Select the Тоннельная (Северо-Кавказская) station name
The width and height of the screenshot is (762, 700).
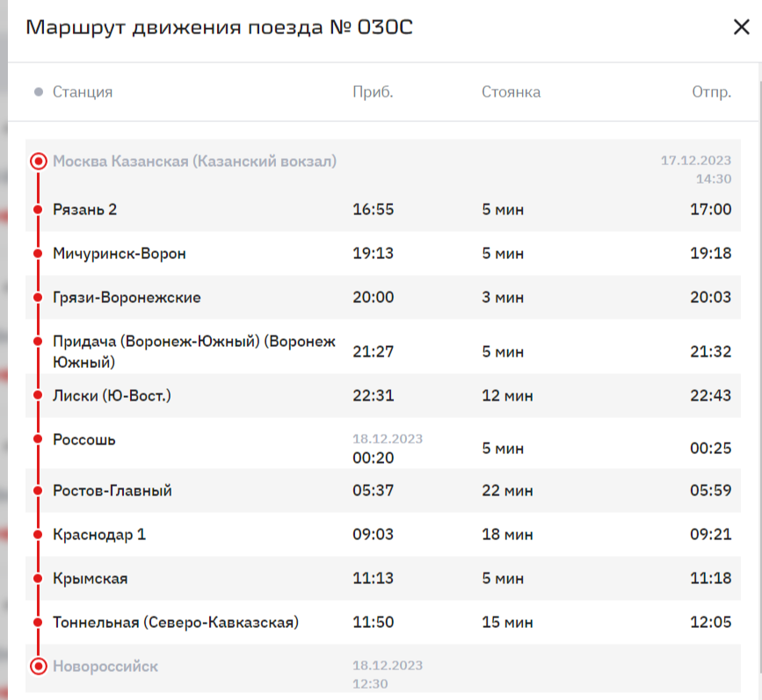pyautogui.click(x=176, y=623)
